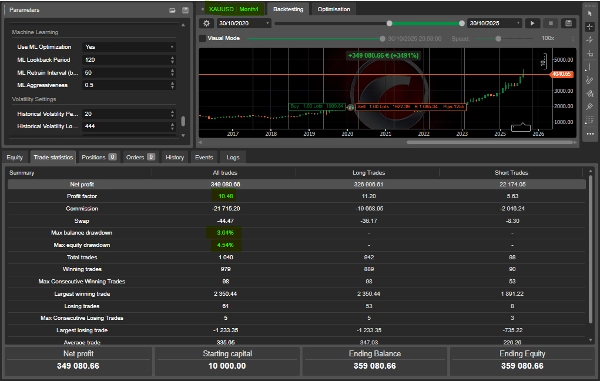
Task: Click the Max equity drawdown percentage value
Action: [225, 245]
